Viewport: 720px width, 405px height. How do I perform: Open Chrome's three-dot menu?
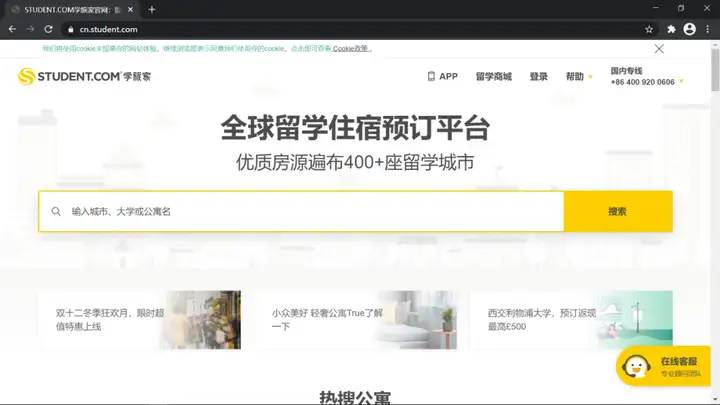(708, 29)
